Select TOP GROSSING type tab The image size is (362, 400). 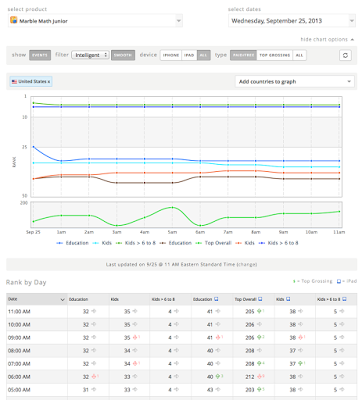(275, 55)
